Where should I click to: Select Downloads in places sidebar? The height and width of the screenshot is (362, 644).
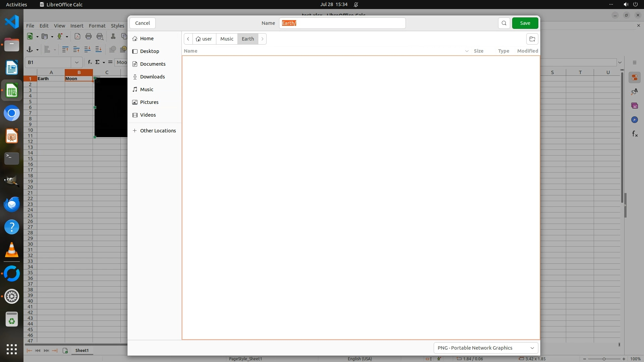click(152, 77)
